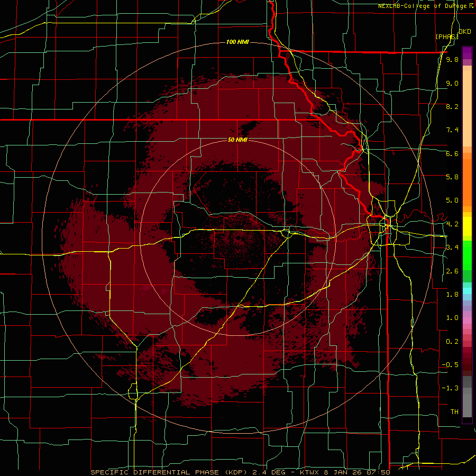This screenshot has height=476, width=476.
Task: Click the -1.3 value on the scale
Action: [x=450, y=388]
